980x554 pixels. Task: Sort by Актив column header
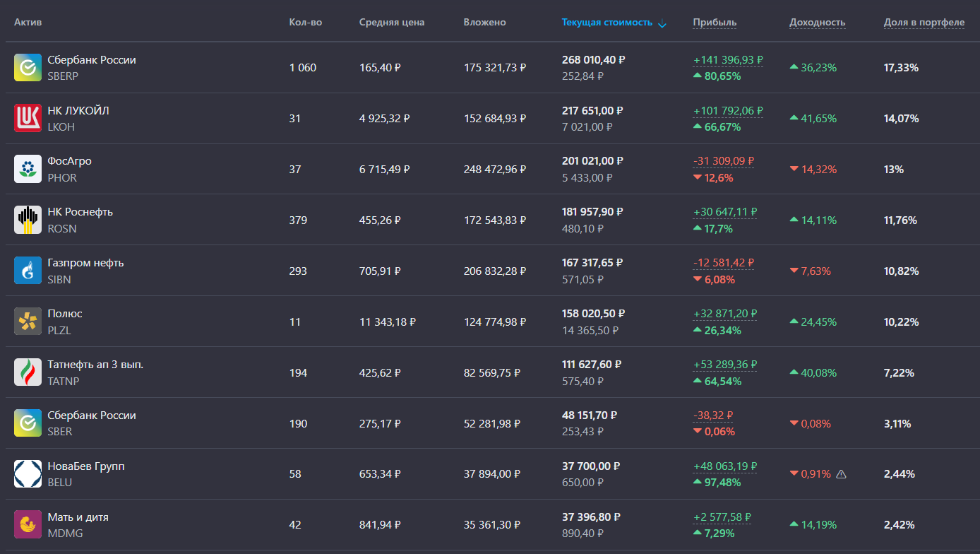(28, 23)
